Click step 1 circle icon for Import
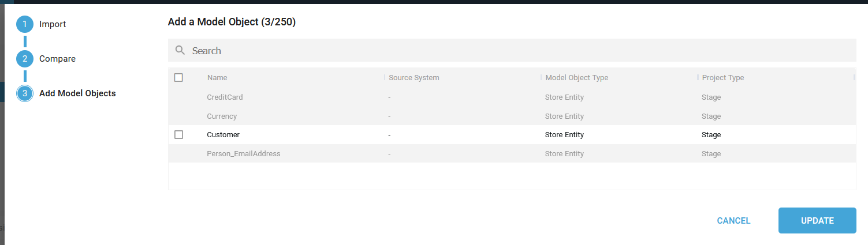 (x=25, y=24)
